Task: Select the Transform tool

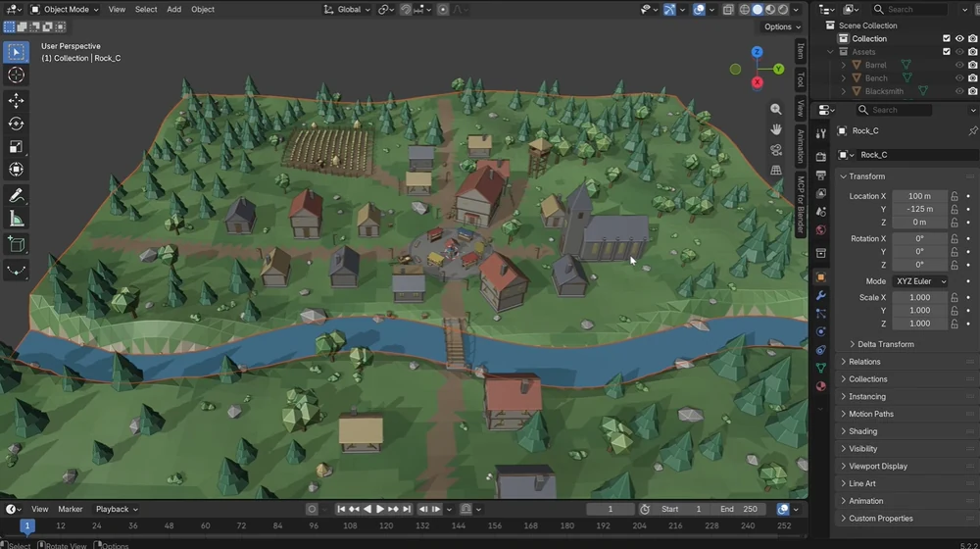Action: click(17, 170)
